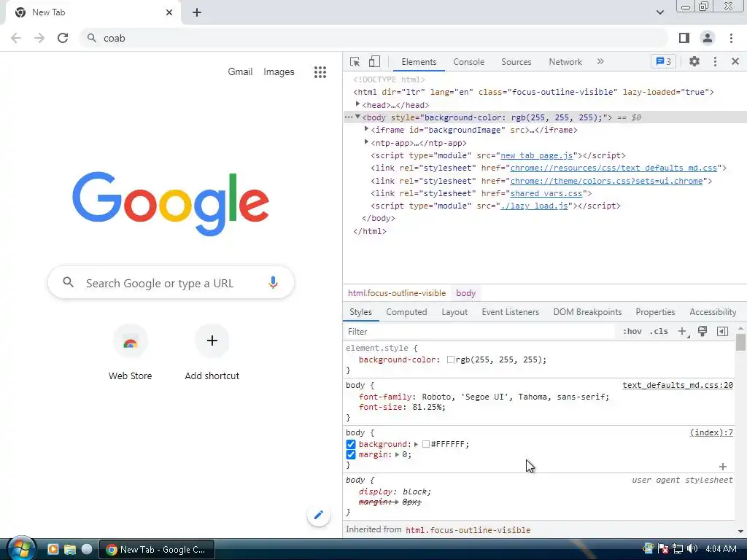747x560 pixels.
Task: Toggle the computed styles sidebar icon
Action: [x=722, y=332]
